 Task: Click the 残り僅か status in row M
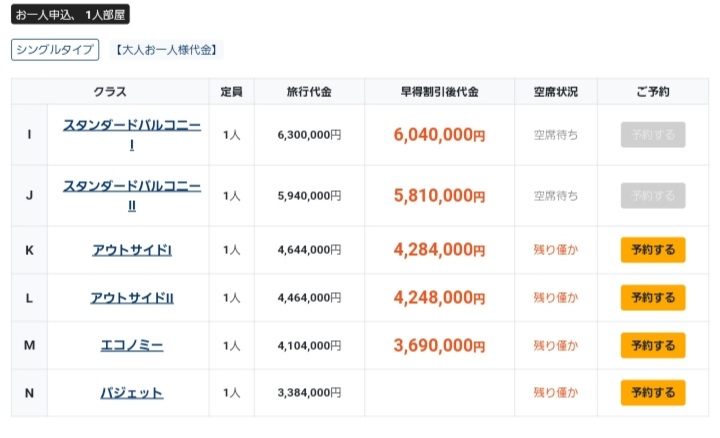(x=556, y=345)
